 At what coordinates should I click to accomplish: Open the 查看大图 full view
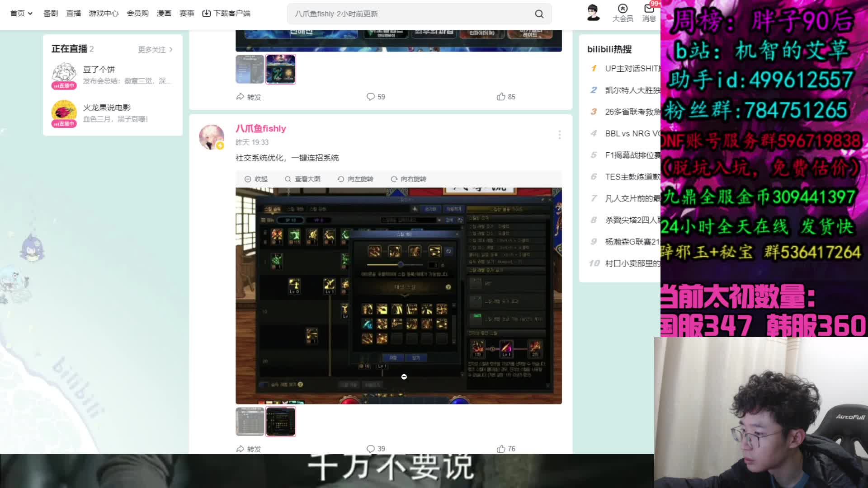(302, 179)
